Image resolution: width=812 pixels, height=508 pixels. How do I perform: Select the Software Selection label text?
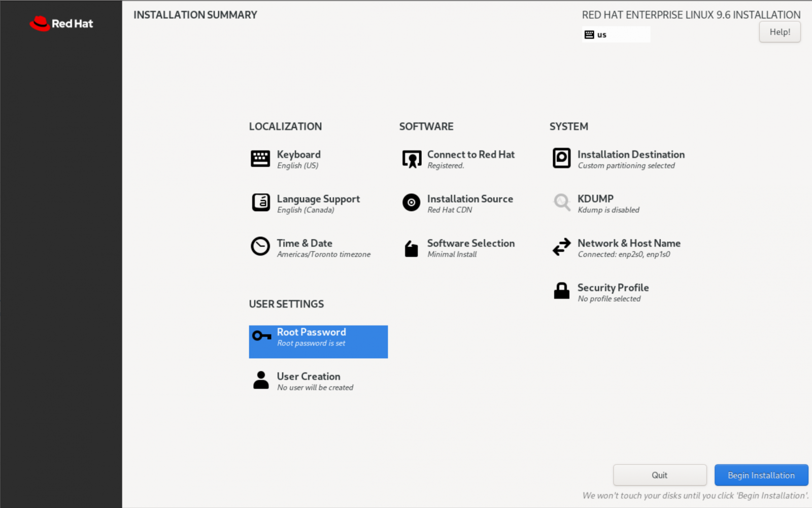(x=470, y=243)
